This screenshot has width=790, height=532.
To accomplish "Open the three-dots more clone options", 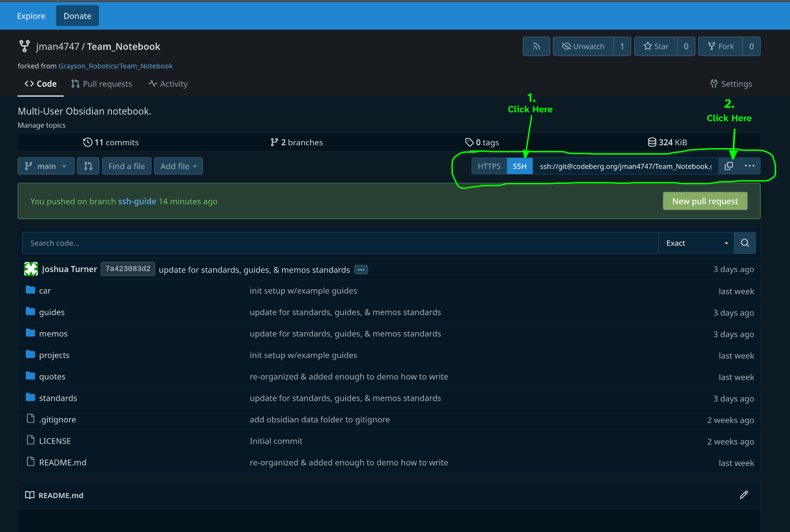I will 750,166.
